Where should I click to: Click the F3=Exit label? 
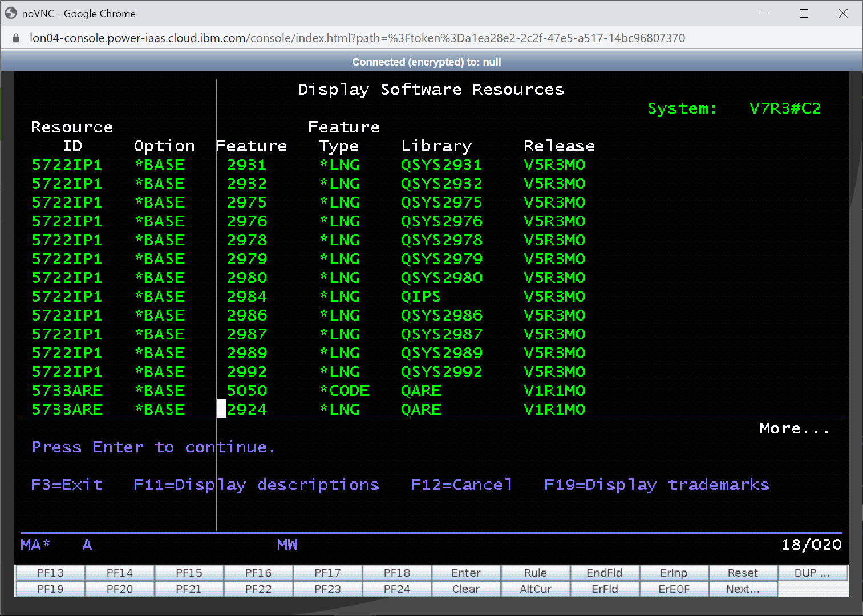click(x=67, y=485)
